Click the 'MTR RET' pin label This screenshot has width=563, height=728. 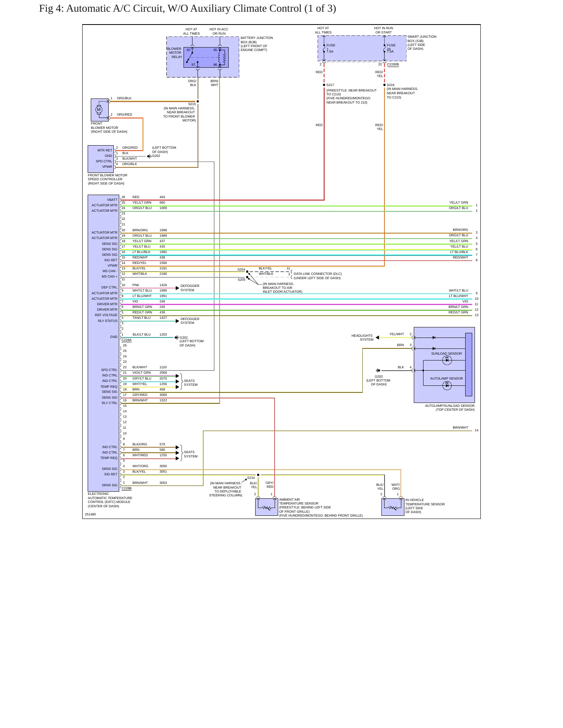pyautogui.click(x=105, y=150)
